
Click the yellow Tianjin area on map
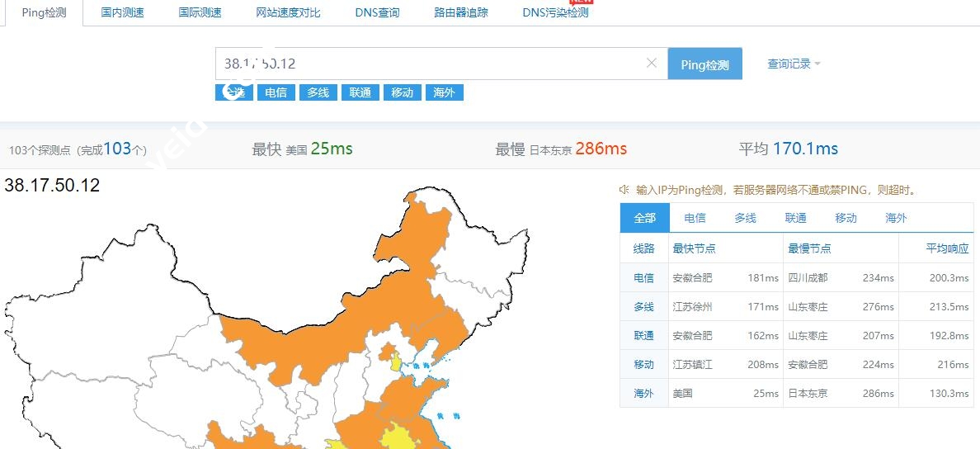[396, 362]
